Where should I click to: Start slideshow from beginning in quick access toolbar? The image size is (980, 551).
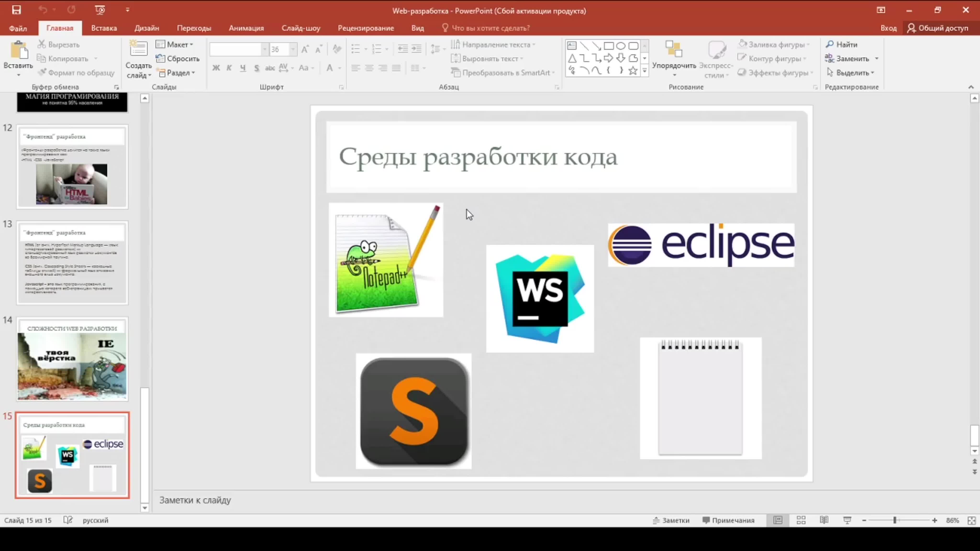coord(100,10)
